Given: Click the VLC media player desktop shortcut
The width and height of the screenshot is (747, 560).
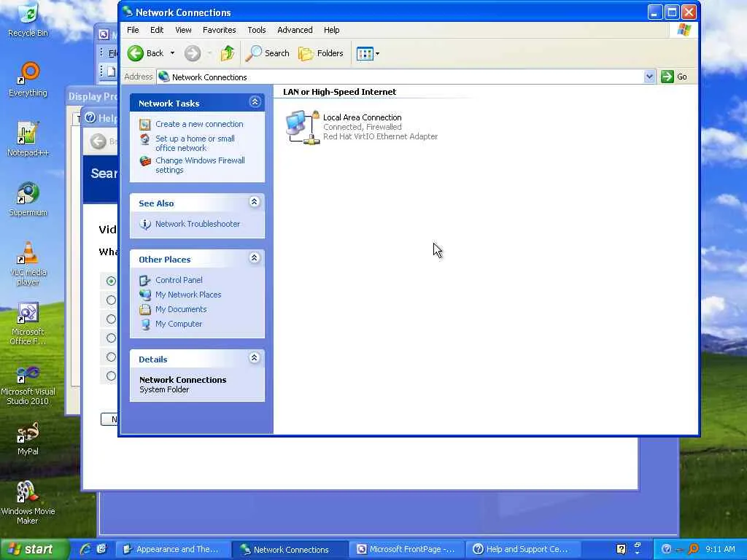Looking at the screenshot, I should [28, 264].
